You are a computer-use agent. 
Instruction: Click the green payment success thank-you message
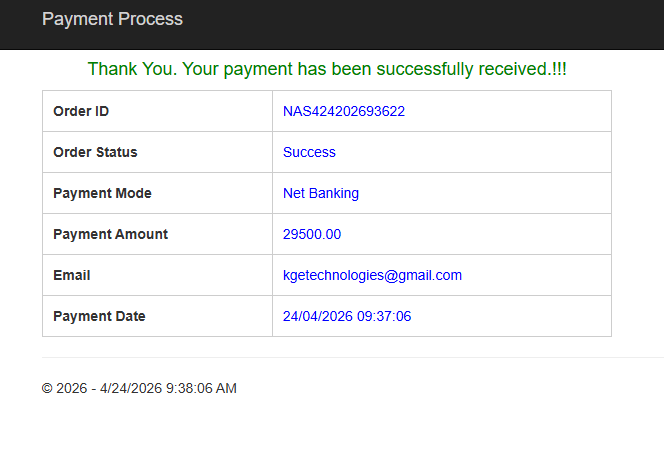click(327, 69)
